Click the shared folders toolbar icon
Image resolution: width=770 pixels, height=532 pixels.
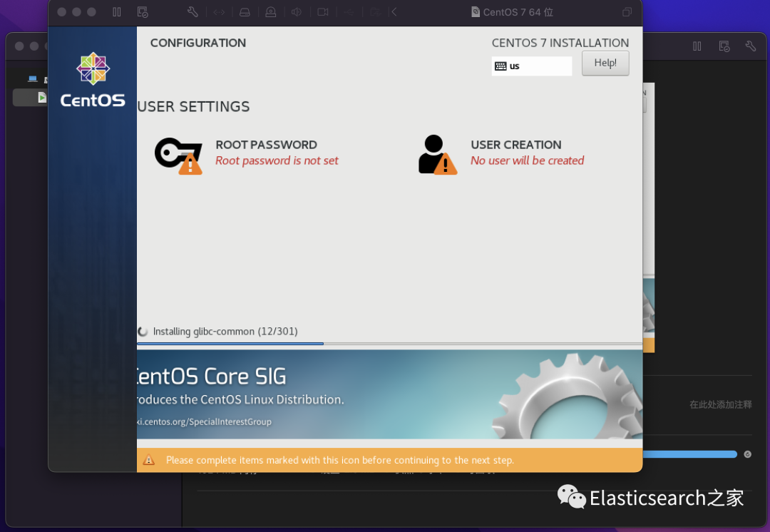(x=375, y=12)
